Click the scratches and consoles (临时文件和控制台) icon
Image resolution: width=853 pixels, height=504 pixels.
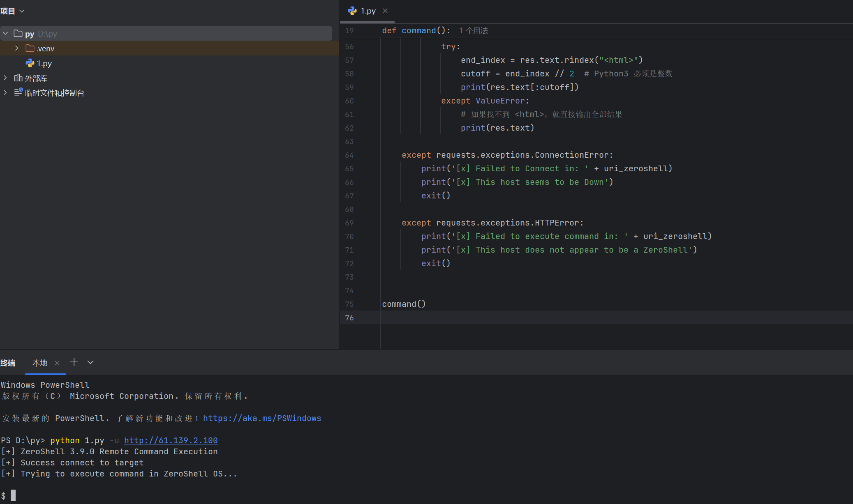tap(18, 92)
